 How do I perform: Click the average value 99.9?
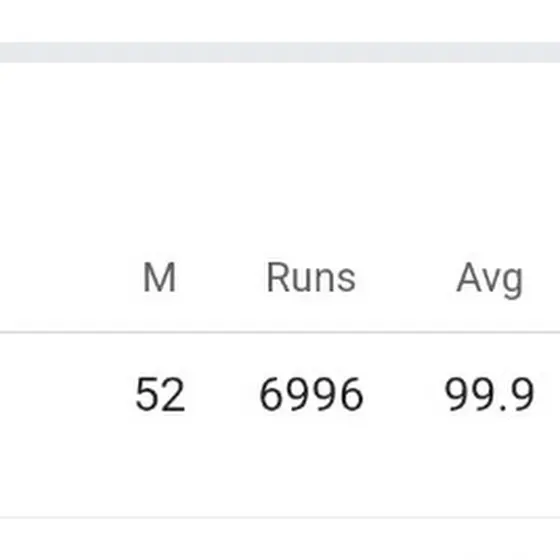point(489,395)
